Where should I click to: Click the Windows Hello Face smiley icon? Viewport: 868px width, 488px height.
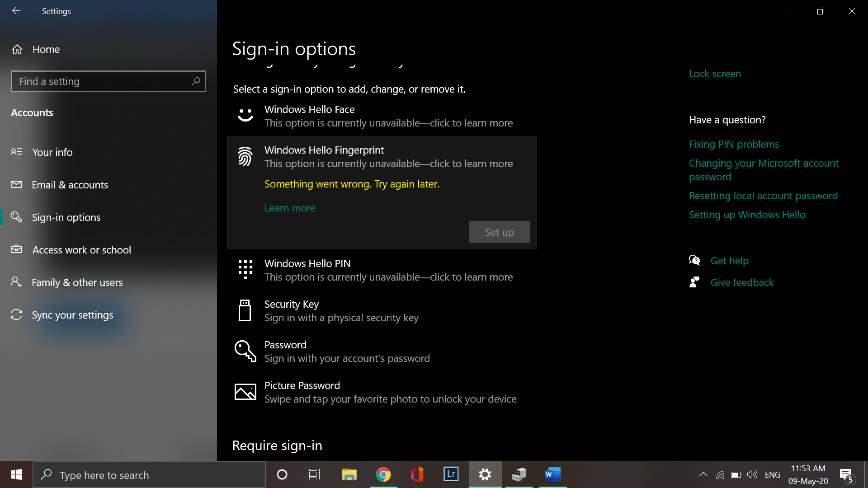(x=245, y=115)
